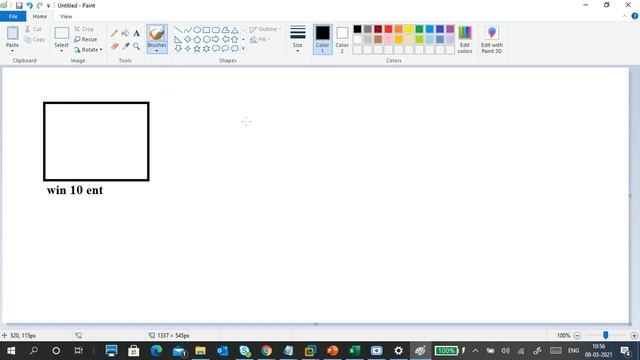Open the Paste dropdown arrow
This screenshot has height=360, width=640.
pos(12,51)
